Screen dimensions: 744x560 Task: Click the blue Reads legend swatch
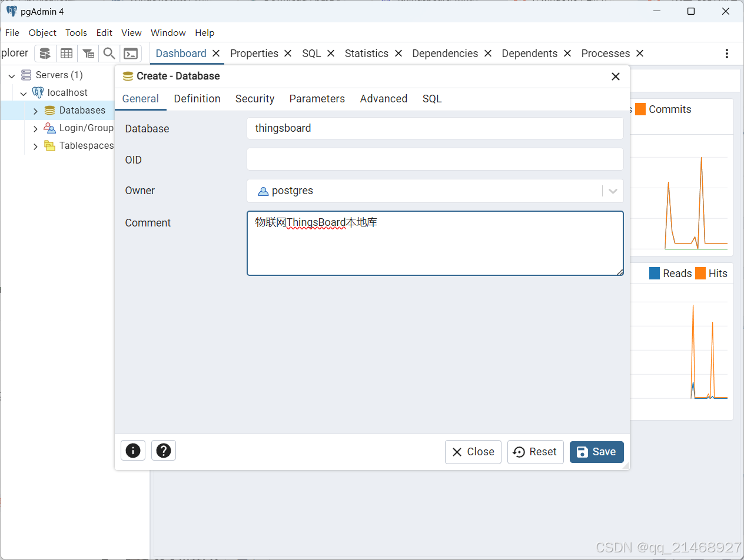point(655,274)
